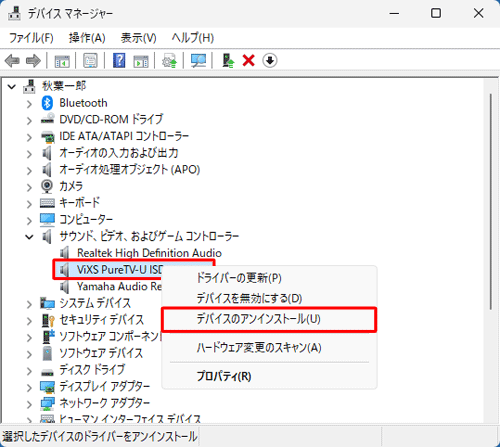Collapse the root node 秋葉一郎

point(12,87)
